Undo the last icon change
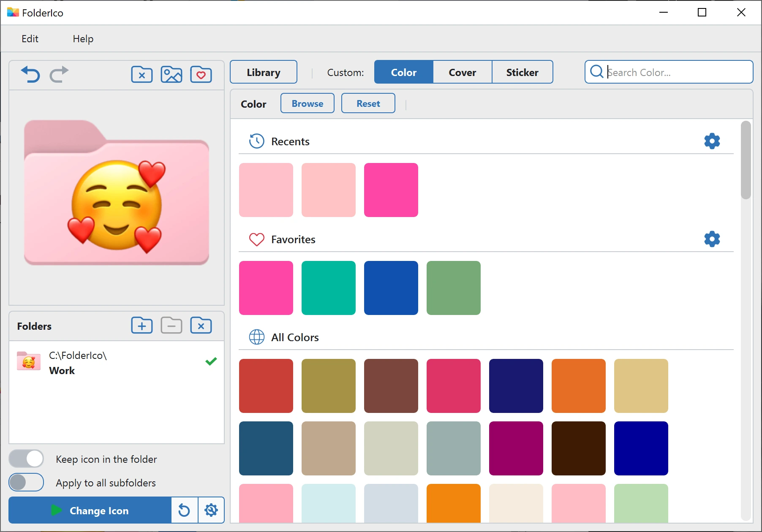Image resolution: width=762 pixels, height=532 pixels. click(30, 74)
